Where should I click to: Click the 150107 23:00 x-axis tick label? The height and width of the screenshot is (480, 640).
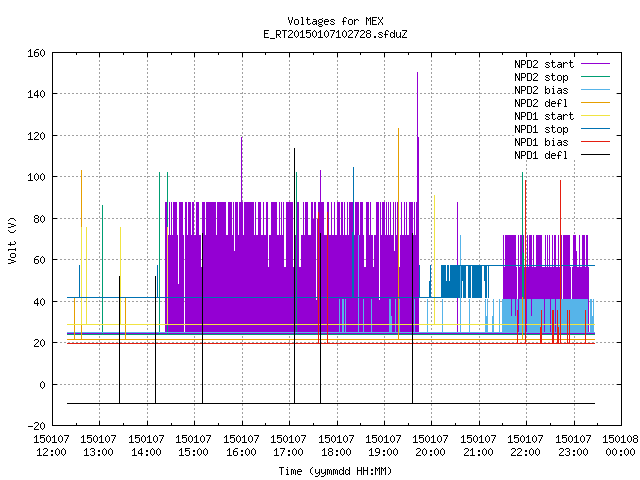[x=573, y=446]
